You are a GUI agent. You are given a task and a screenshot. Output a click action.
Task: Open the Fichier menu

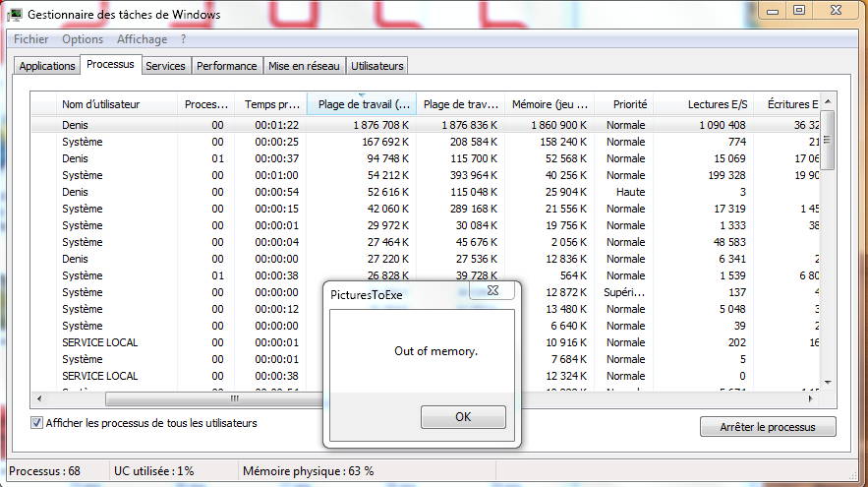(x=31, y=39)
